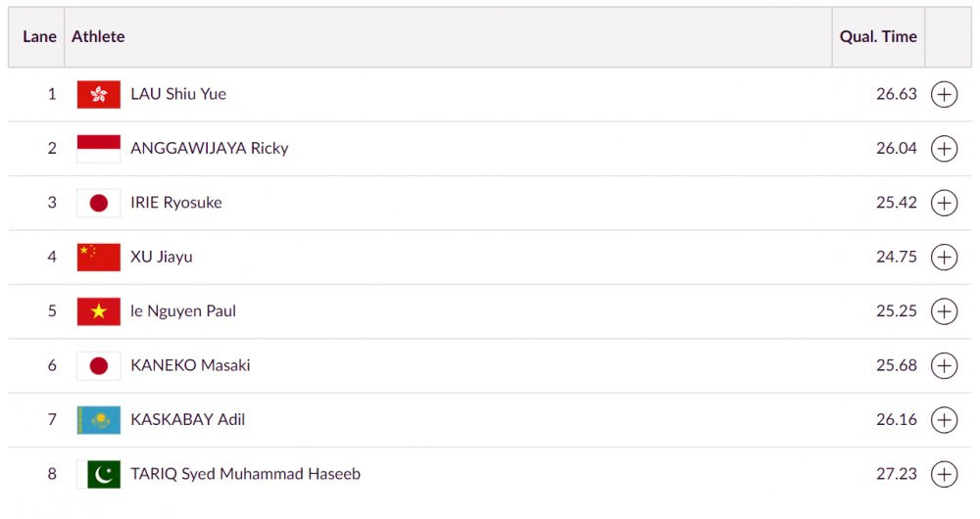Click the Pakistan flag icon
Image resolution: width=980 pixels, height=519 pixels.
click(99, 474)
